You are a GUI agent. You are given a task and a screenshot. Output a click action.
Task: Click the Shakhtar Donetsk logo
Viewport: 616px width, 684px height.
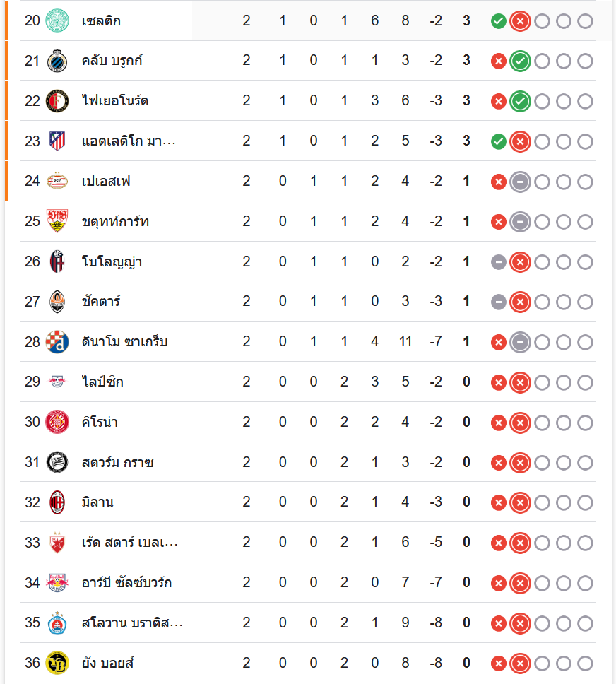pyautogui.click(x=57, y=302)
